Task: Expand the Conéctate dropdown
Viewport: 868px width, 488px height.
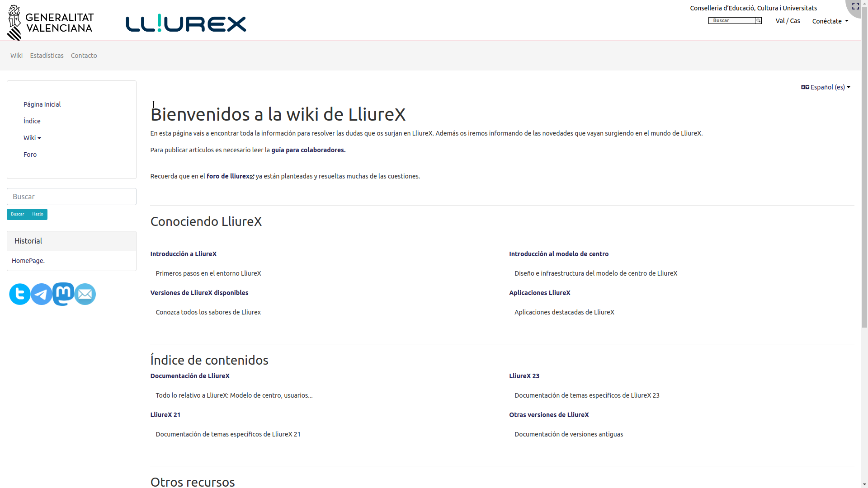Action: [x=830, y=21]
